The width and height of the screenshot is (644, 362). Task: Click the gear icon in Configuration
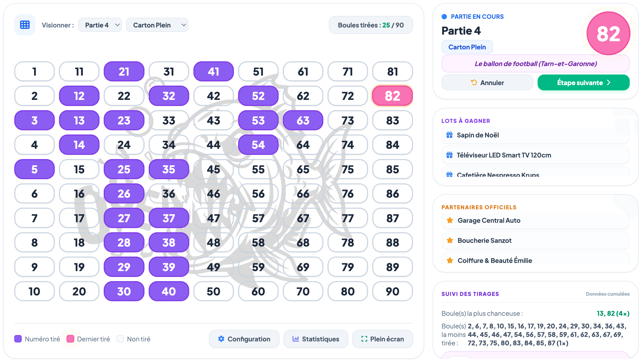click(x=221, y=339)
